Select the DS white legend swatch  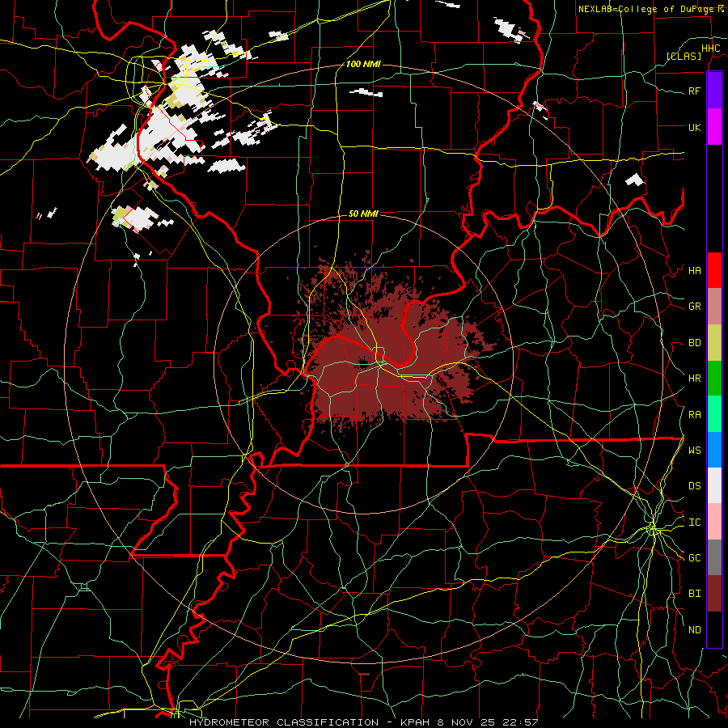[x=714, y=485]
